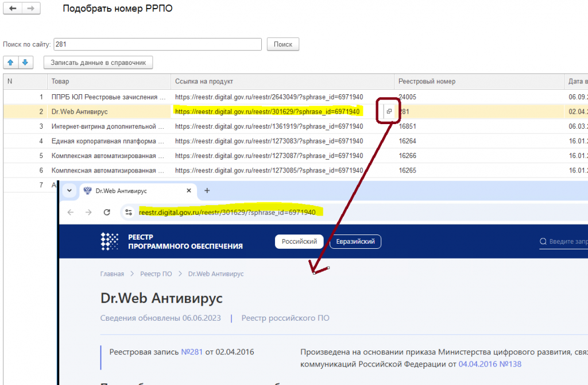Click Реестровый номер column header

(479, 82)
